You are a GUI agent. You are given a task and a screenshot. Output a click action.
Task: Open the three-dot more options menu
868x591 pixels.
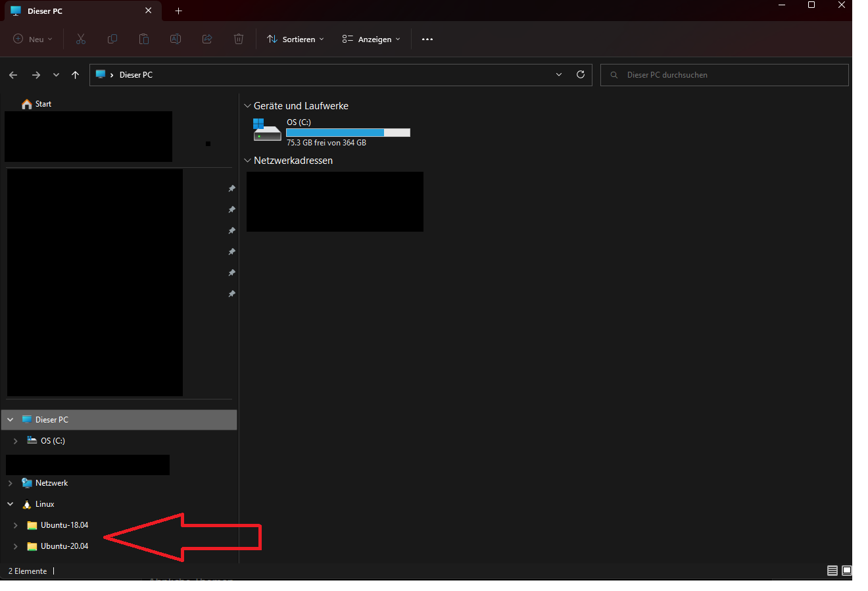427,39
